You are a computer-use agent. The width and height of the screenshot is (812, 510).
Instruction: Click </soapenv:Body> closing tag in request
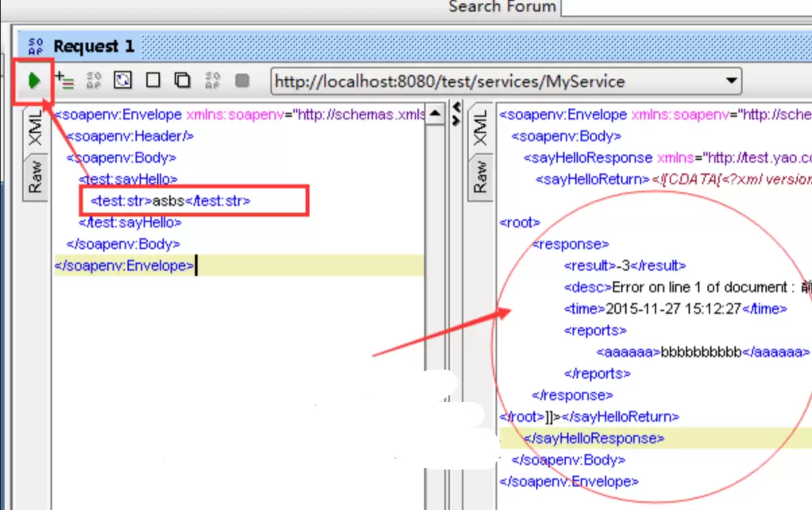123,244
